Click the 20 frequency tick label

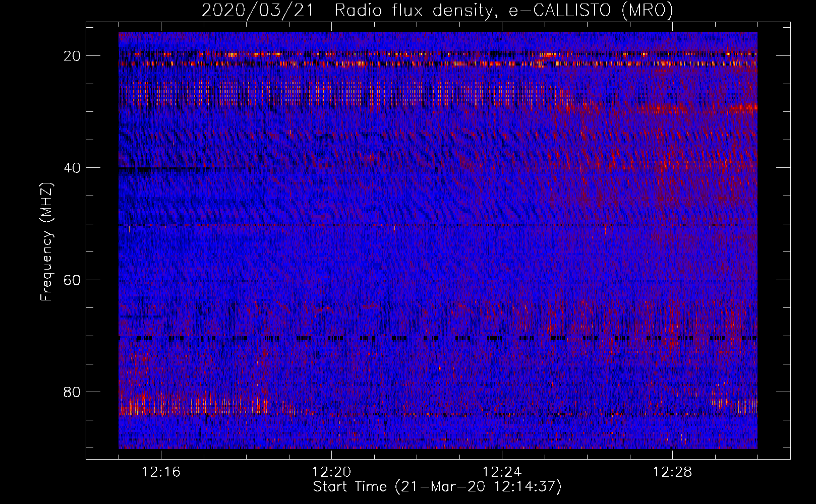coord(73,56)
